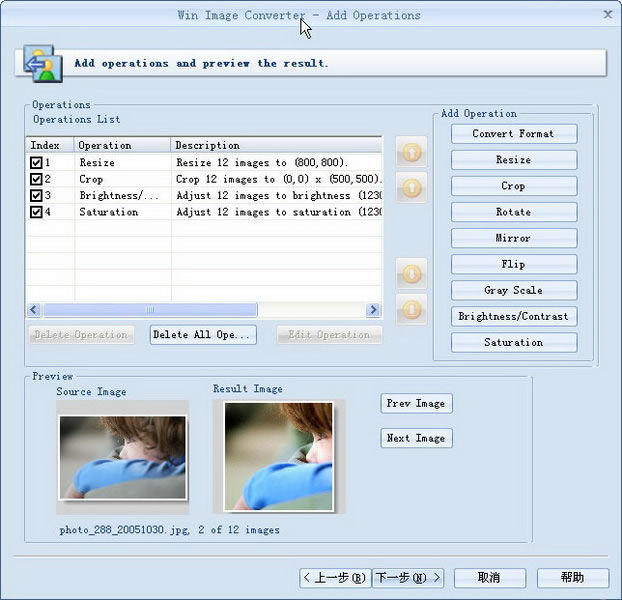The image size is (622, 600).
Task: Toggle the Brightness operation checkbox in row 3
Action: 36,196
